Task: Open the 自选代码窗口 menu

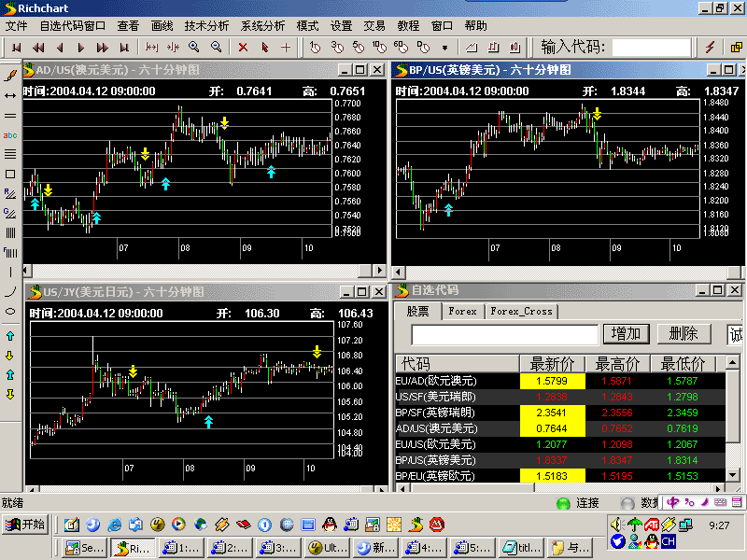Action: click(x=73, y=26)
